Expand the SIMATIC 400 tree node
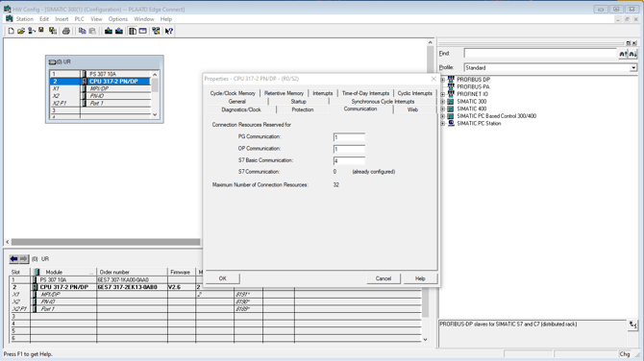 coord(443,109)
